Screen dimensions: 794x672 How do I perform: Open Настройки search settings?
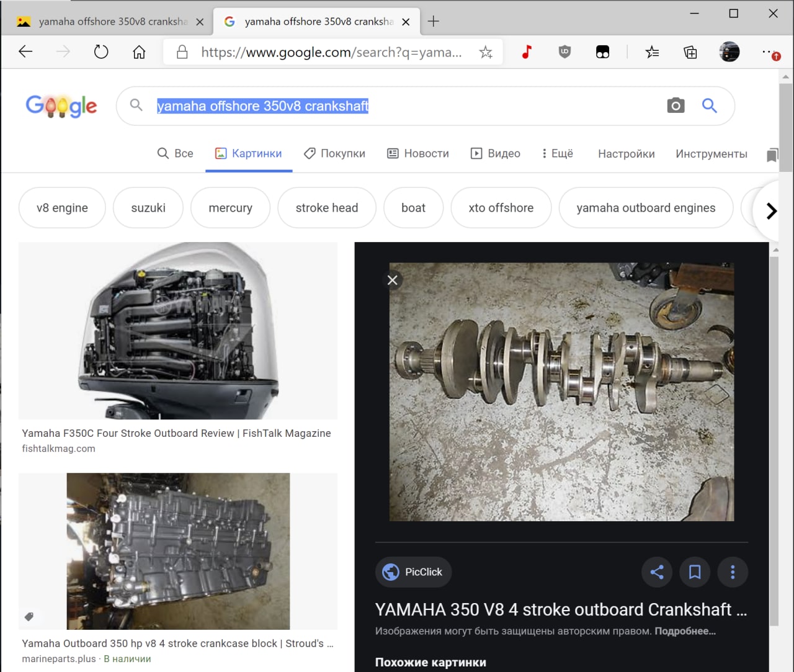click(626, 154)
